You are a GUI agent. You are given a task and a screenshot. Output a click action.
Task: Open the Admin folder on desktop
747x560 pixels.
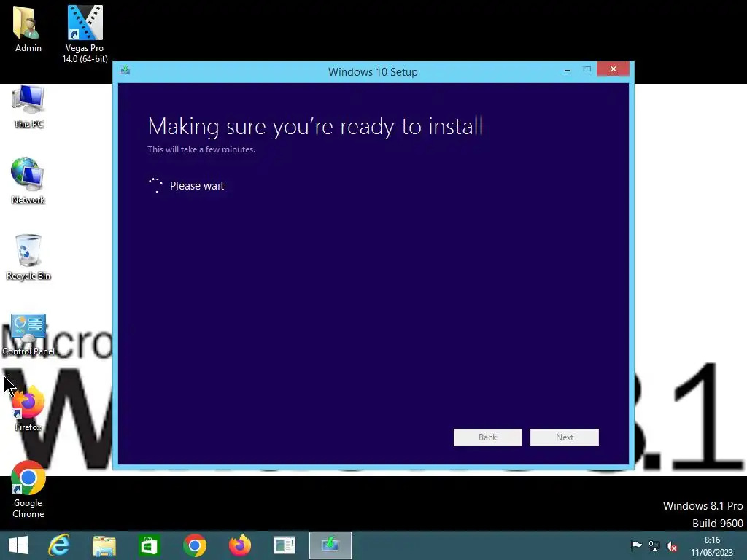tap(28, 28)
